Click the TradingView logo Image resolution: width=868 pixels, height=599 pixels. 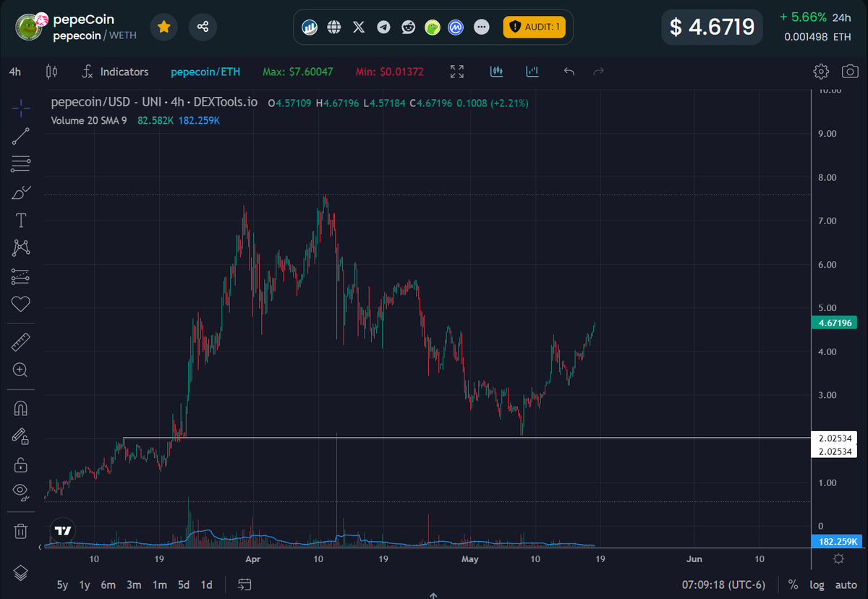tap(63, 530)
